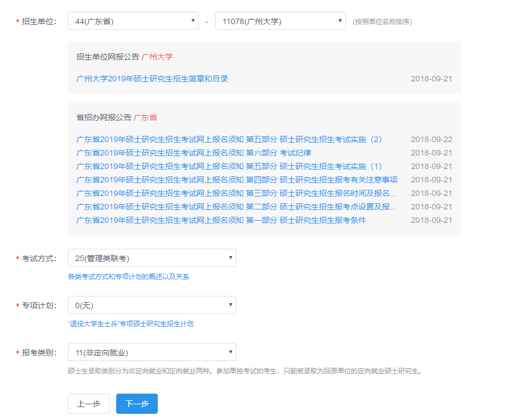
Task: Click the red 广东省 announcement heading
Action: click(145, 117)
